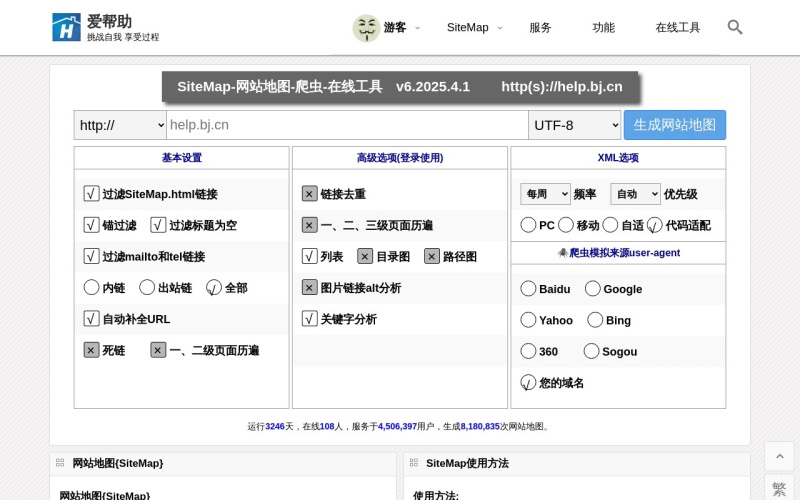The width and height of the screenshot is (800, 500).
Task: Toggle the 列表 checkbox
Action: (310, 256)
